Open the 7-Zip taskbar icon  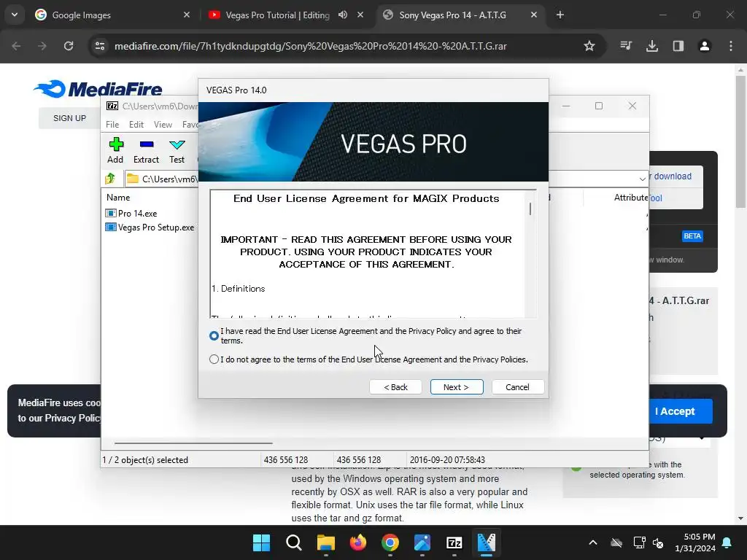pyautogui.click(x=454, y=542)
